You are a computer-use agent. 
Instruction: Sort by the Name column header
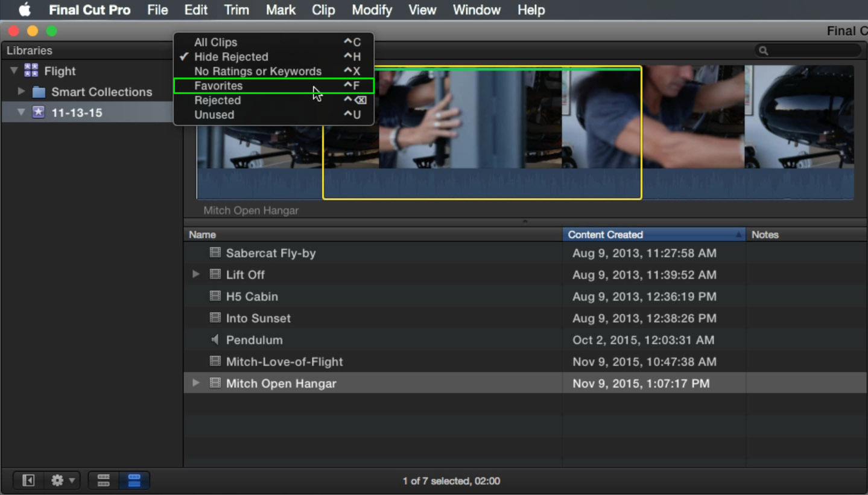[372, 235]
